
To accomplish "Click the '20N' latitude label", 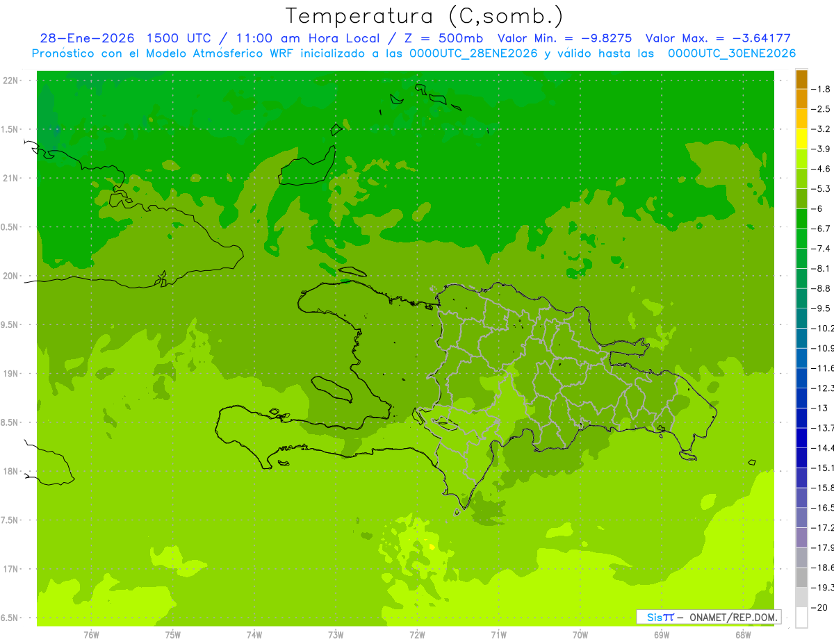I will point(11,276).
